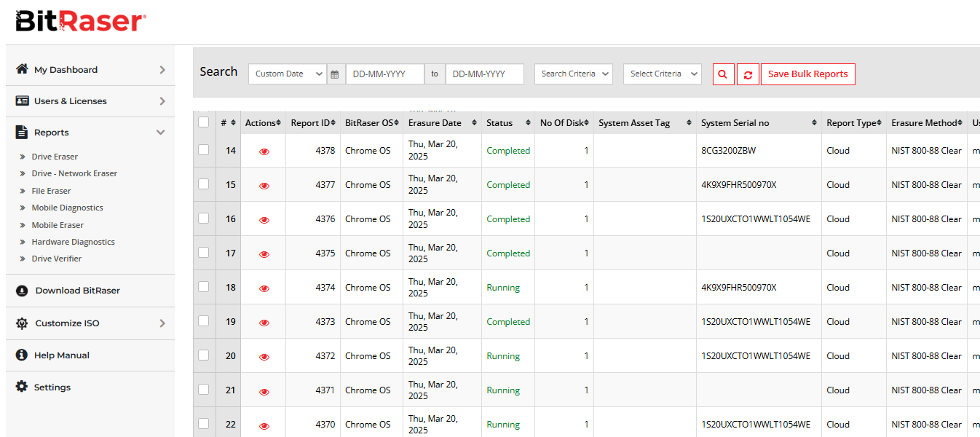
Task: Click the calendar icon beside the date field
Action: point(335,74)
